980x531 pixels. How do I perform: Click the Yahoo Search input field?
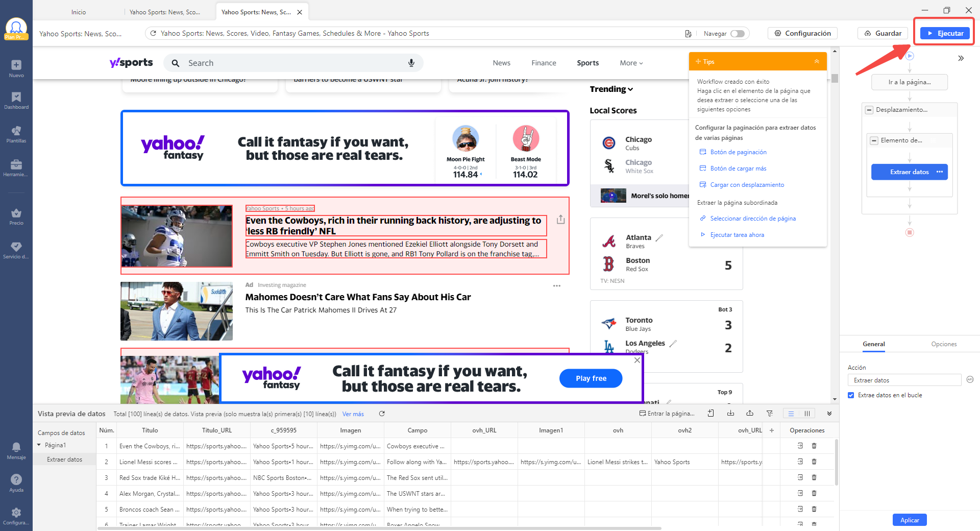[x=293, y=63]
